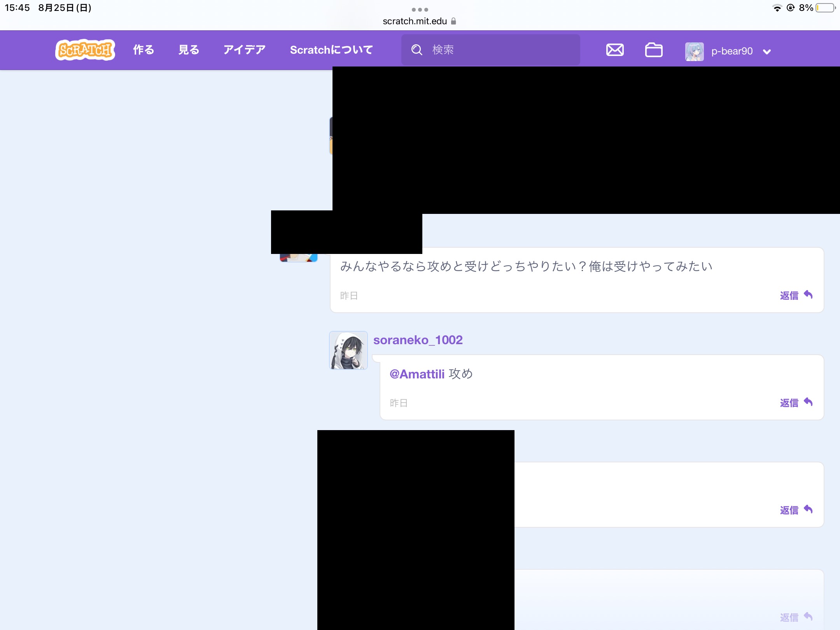Image resolution: width=840 pixels, height=630 pixels.
Task: Click the reply arrow on Amattili's comment
Action: coord(808,295)
